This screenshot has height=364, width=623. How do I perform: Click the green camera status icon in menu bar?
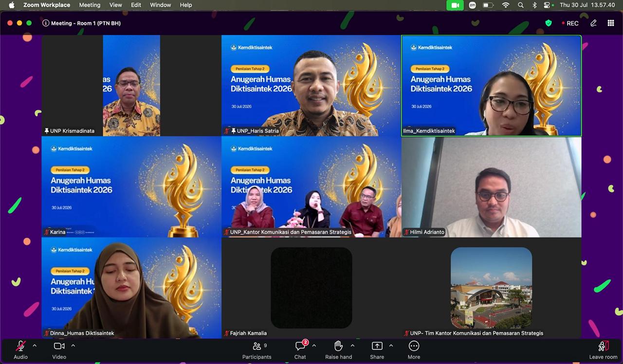(x=455, y=5)
